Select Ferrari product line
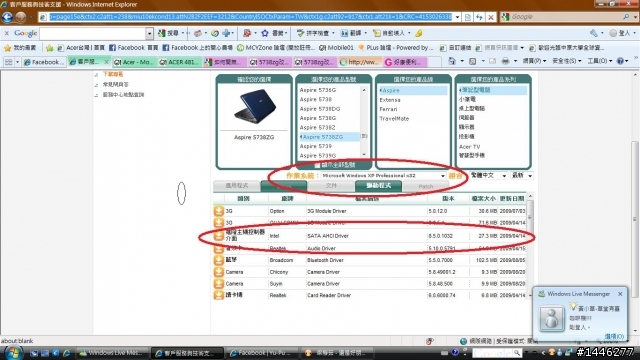This screenshot has height=360, width=640. pos(388,109)
